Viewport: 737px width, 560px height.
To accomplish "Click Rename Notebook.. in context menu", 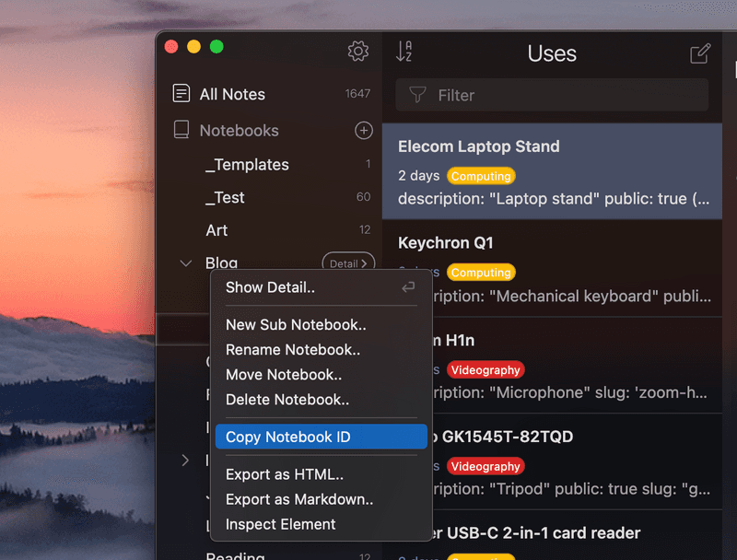I will (x=293, y=350).
